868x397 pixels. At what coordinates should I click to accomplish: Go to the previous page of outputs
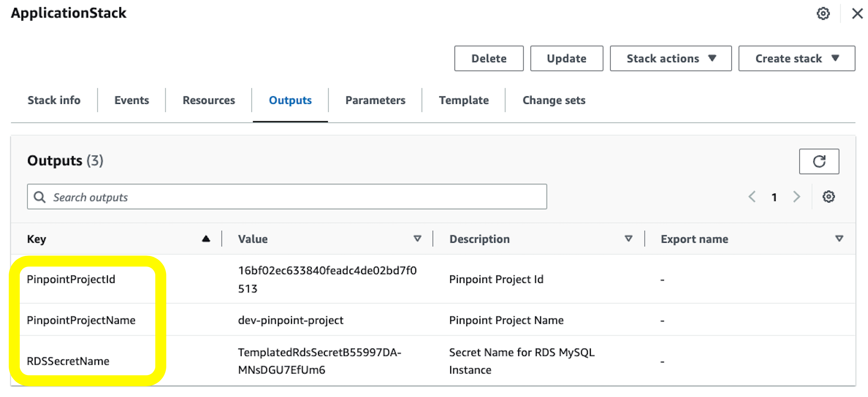pos(752,197)
